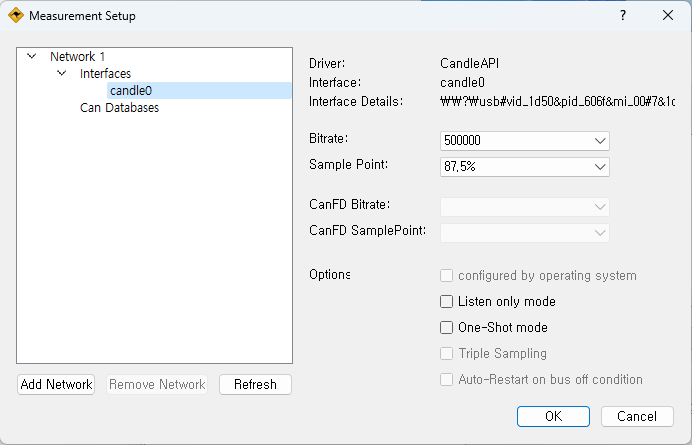Toggle Auto-Restart on bus off condition
694x446 pixels.
[447, 380]
